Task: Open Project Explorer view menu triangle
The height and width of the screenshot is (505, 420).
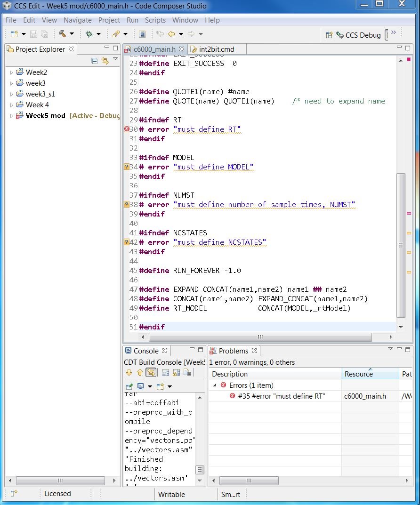Action: [115, 59]
